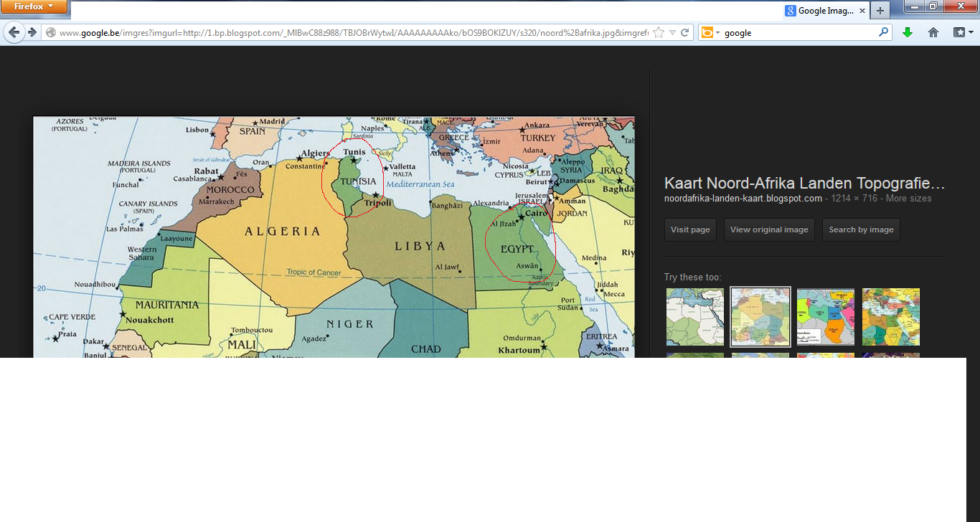Open the Bookmarks menu button

point(963,32)
